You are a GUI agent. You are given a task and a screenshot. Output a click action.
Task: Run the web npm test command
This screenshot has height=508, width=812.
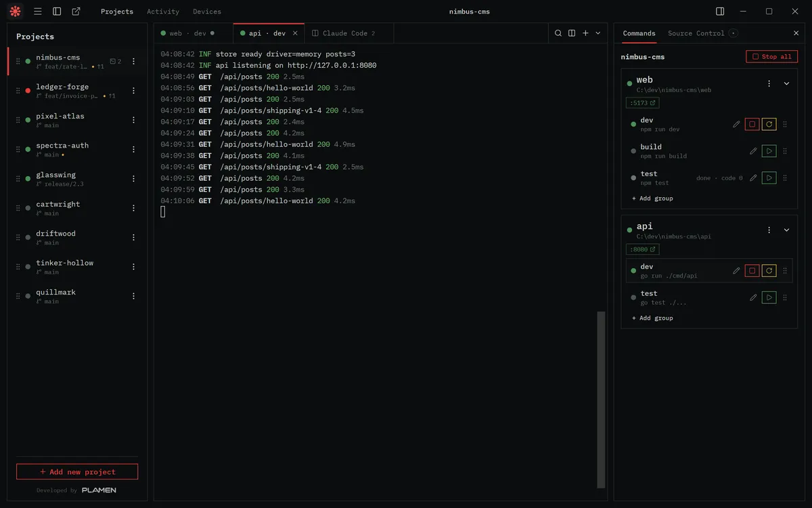pos(769,178)
